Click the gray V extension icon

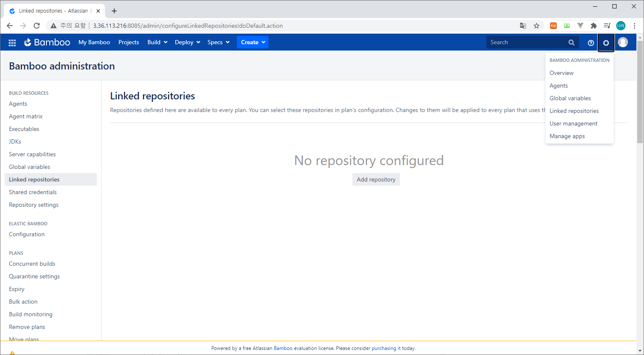tap(580, 26)
